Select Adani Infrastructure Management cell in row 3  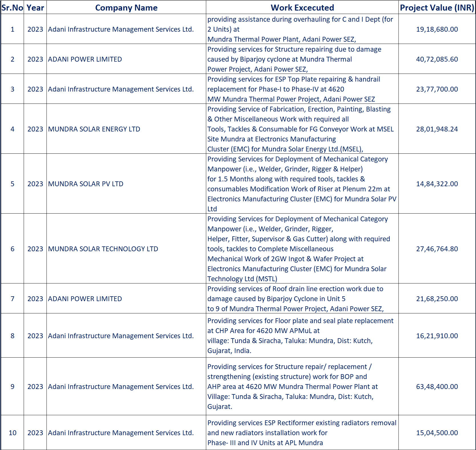coord(126,89)
